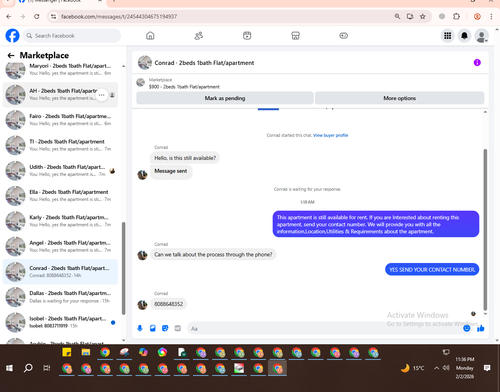Click the Aa message input box
This screenshot has height=392, width=500.
click(325, 329)
